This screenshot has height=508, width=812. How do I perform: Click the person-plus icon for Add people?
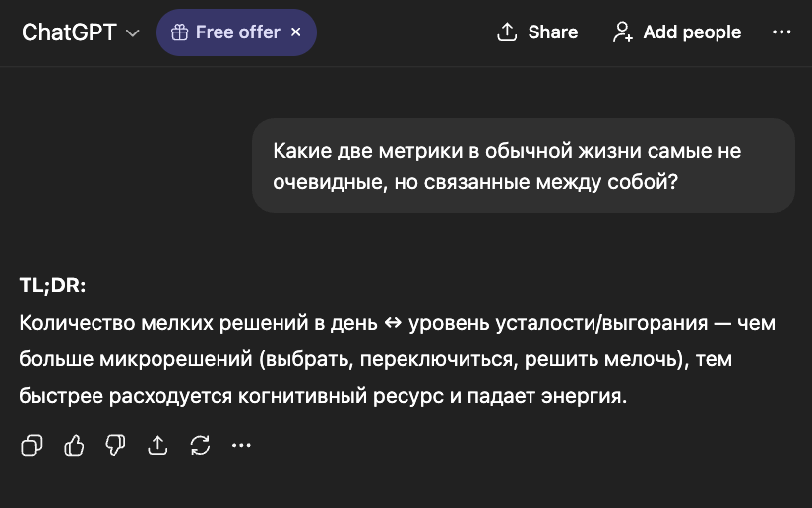[x=622, y=32]
